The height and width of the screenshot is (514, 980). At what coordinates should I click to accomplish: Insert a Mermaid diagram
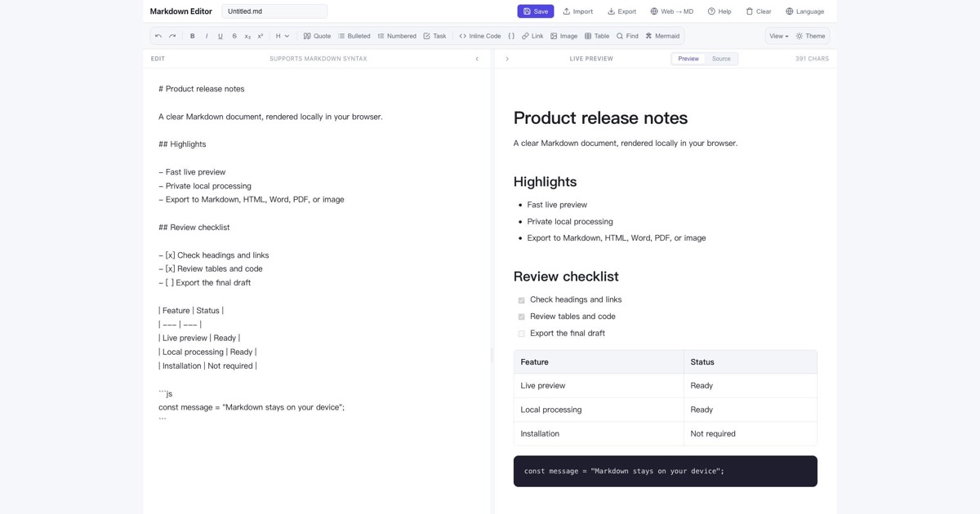[662, 36]
